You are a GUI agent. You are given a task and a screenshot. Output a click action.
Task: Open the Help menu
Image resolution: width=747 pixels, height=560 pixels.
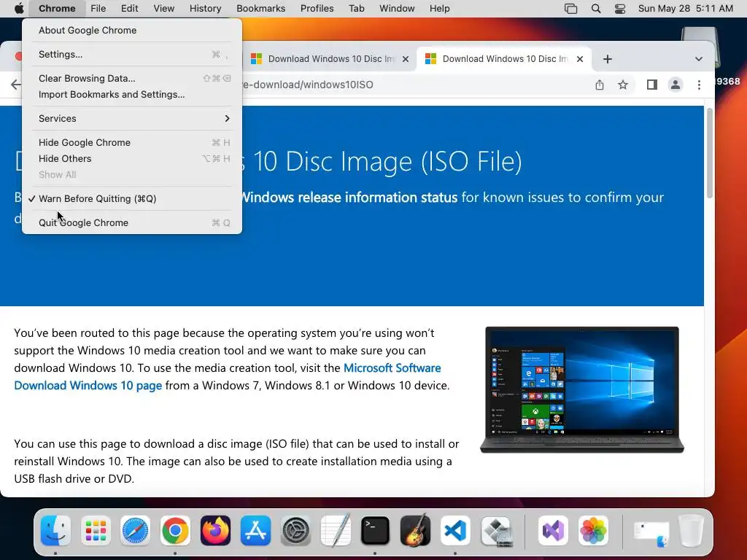coord(439,8)
